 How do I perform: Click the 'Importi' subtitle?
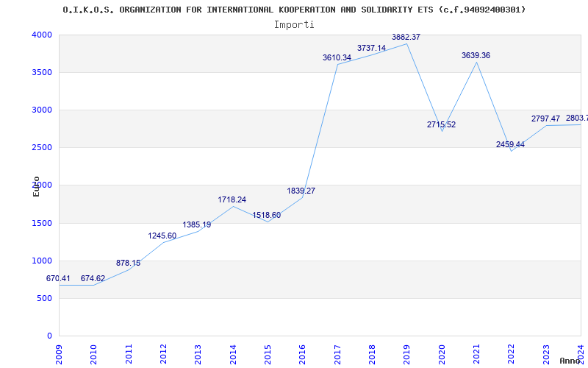pyautogui.click(x=294, y=25)
